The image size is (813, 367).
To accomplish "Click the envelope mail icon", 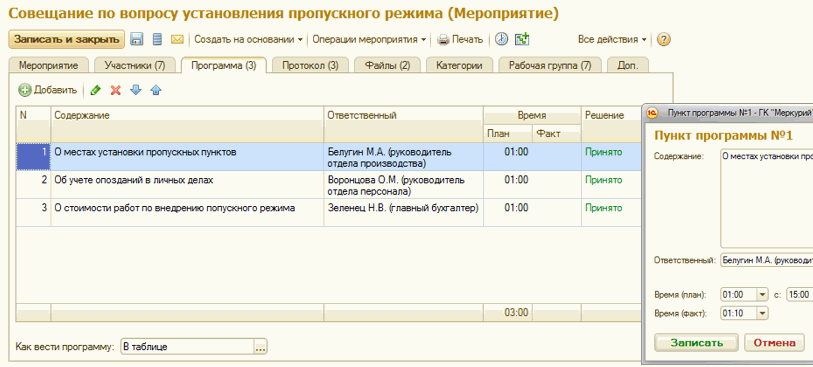I will coord(178,39).
